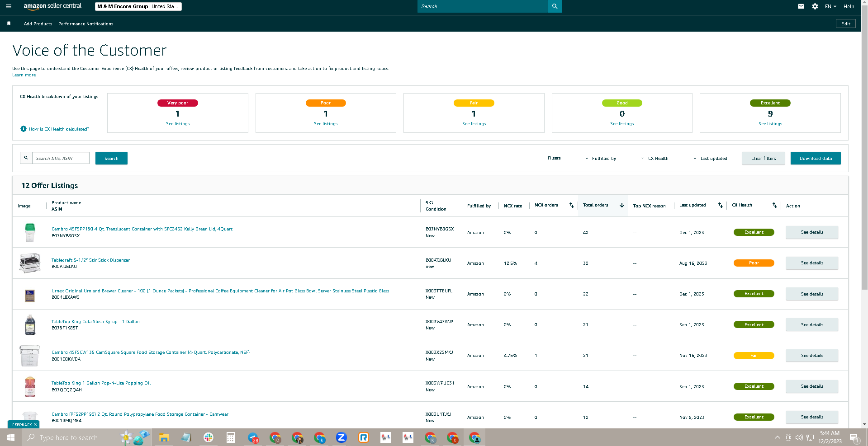This screenshot has width=868, height=446.
Task: Open Windows Start menu
Action: [11, 437]
